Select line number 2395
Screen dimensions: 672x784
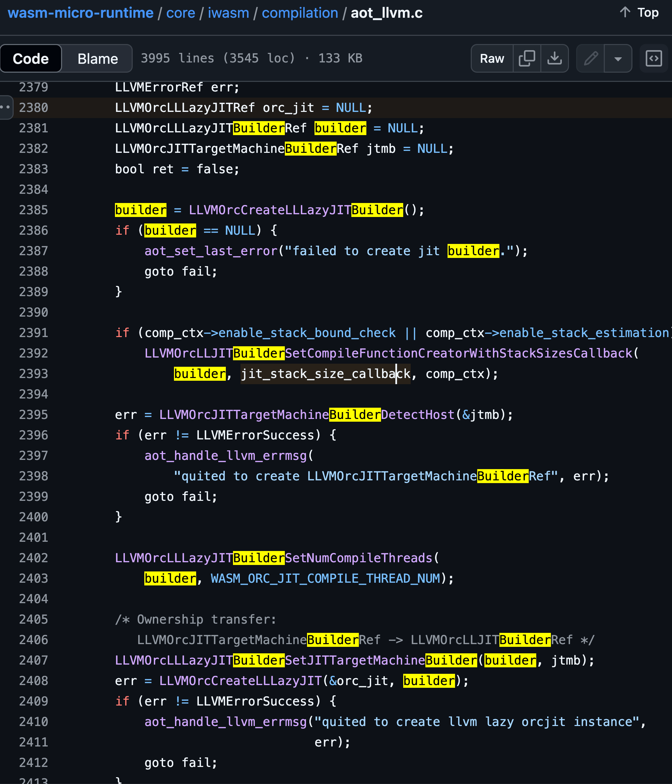tap(34, 414)
